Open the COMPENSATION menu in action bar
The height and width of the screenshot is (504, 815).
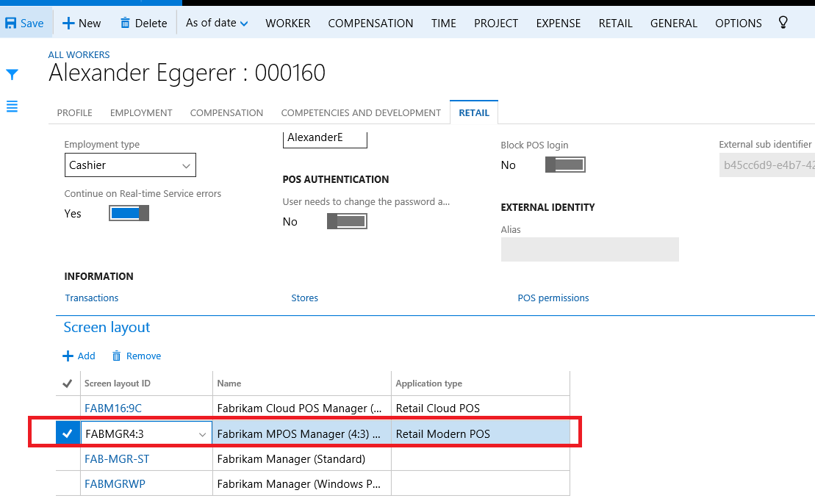[x=370, y=24]
